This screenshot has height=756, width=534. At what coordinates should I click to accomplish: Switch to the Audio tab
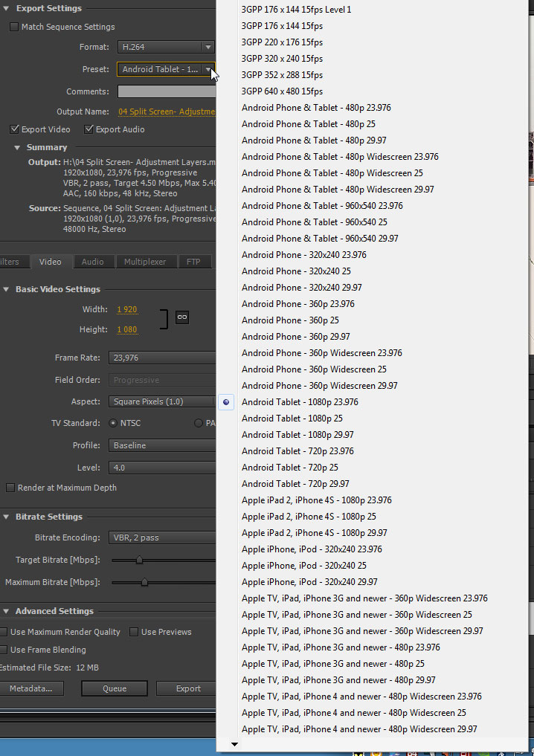point(93,262)
